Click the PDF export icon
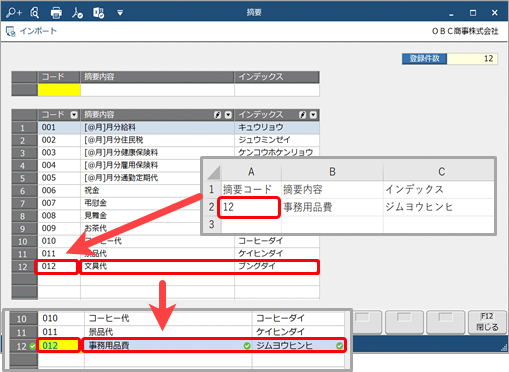The height and width of the screenshot is (372, 509). (x=77, y=13)
